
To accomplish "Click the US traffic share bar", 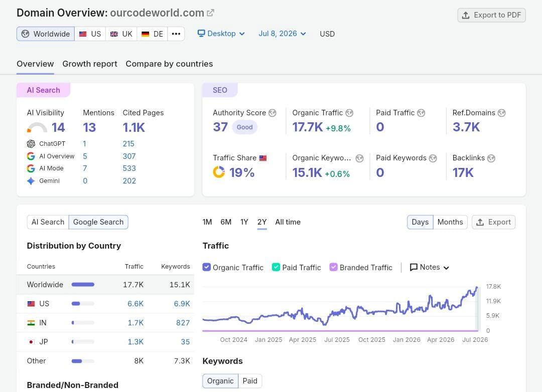I will pyautogui.click(x=83, y=304).
